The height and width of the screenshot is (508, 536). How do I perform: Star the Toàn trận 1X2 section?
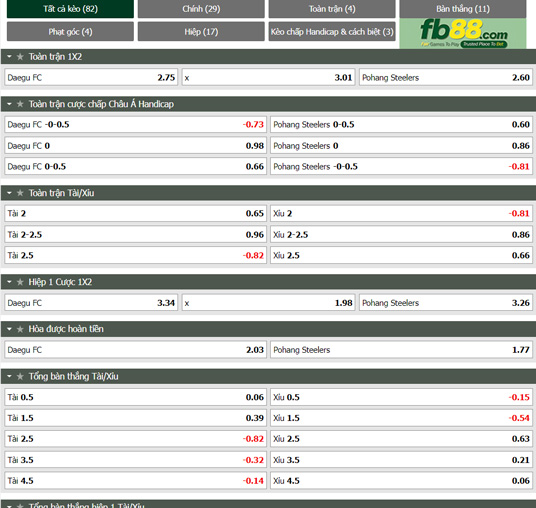(x=20, y=57)
